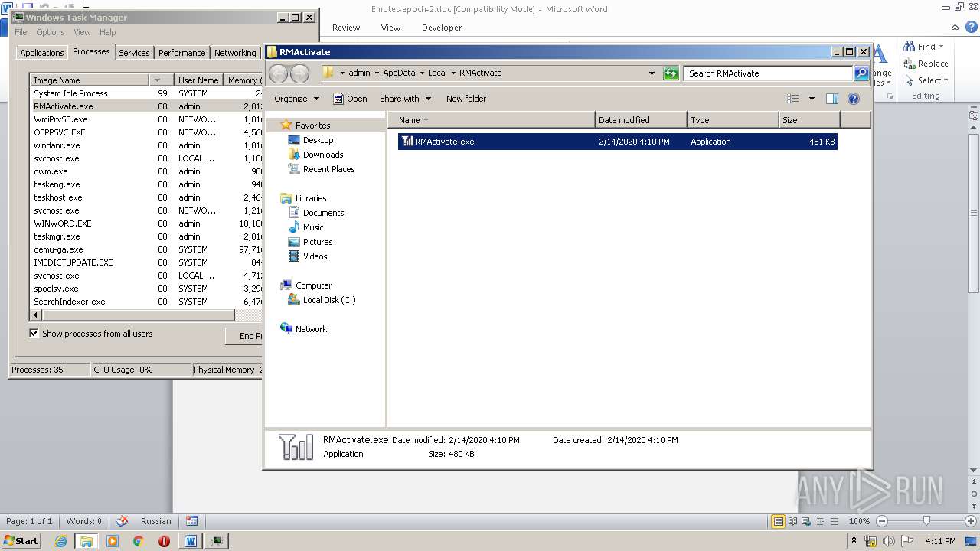Viewport: 980px width, 551px height.
Task: Click Word zoom in plus button
Action: [971, 521]
